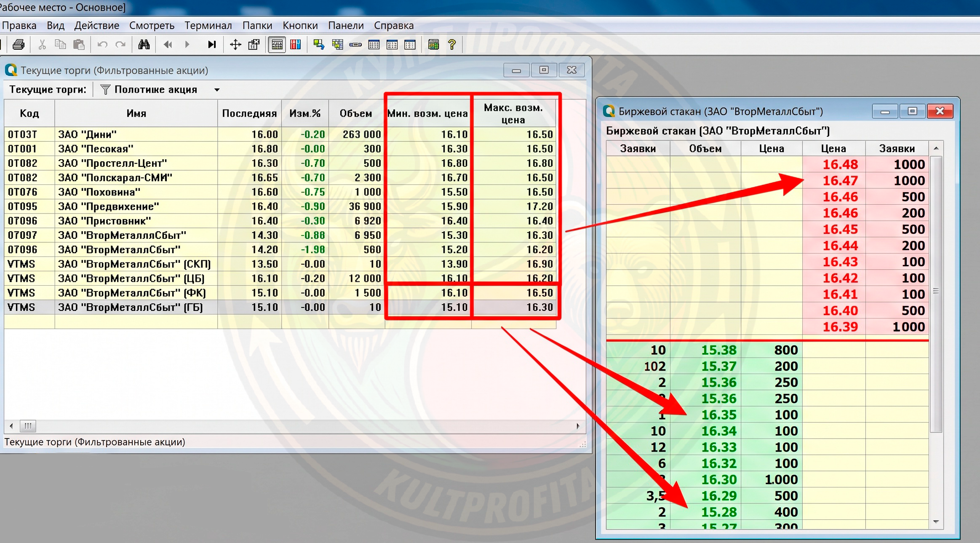The image size is (980, 543).
Task: Open the Кнопки menu
Action: tap(300, 25)
